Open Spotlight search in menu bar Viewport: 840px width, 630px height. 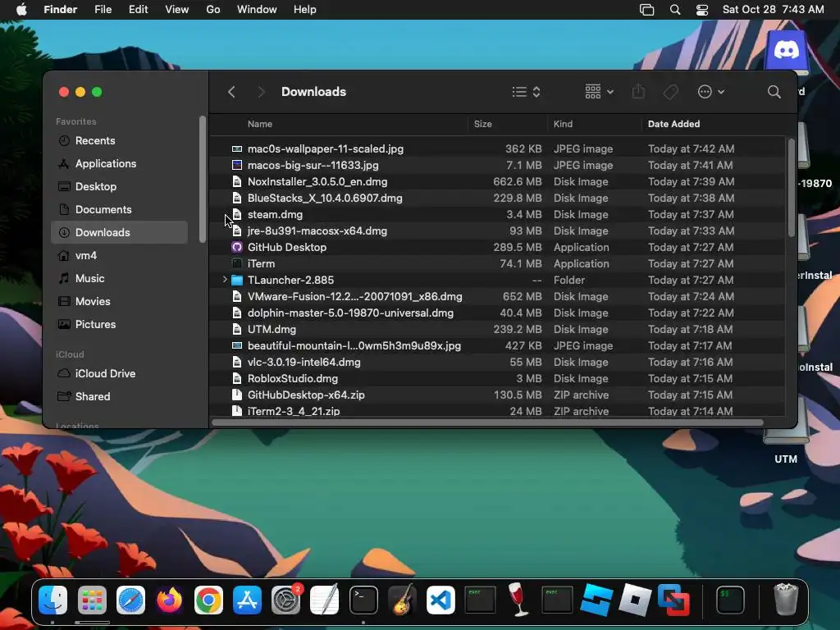675,10
